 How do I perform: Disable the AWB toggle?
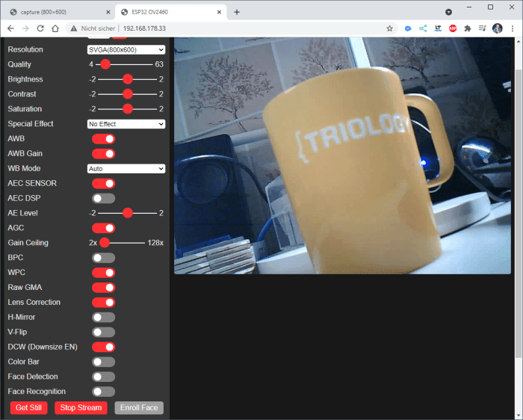tap(103, 139)
